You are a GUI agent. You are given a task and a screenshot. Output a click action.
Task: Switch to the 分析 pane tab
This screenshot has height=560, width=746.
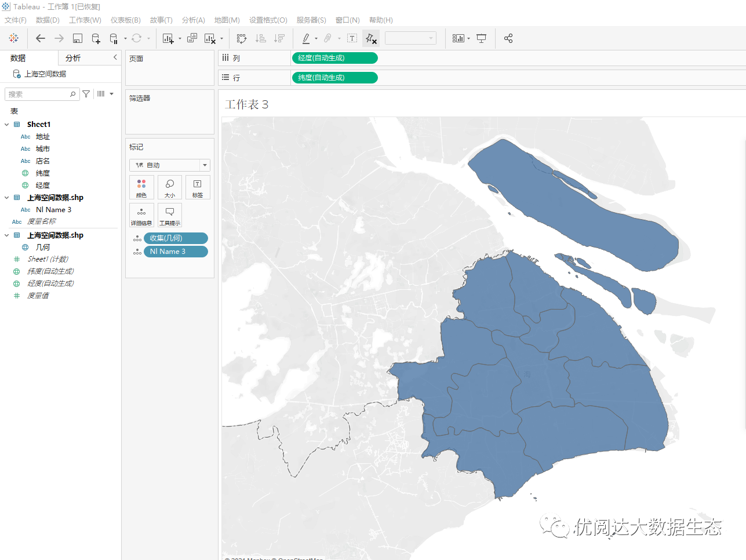coord(73,58)
